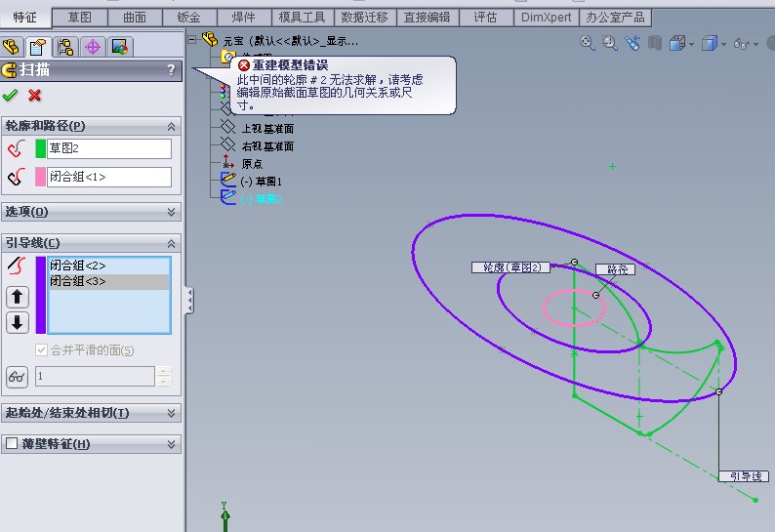This screenshot has width=775, height=532.
Task: Switch to the 模具工具 tab
Action: click(x=302, y=18)
